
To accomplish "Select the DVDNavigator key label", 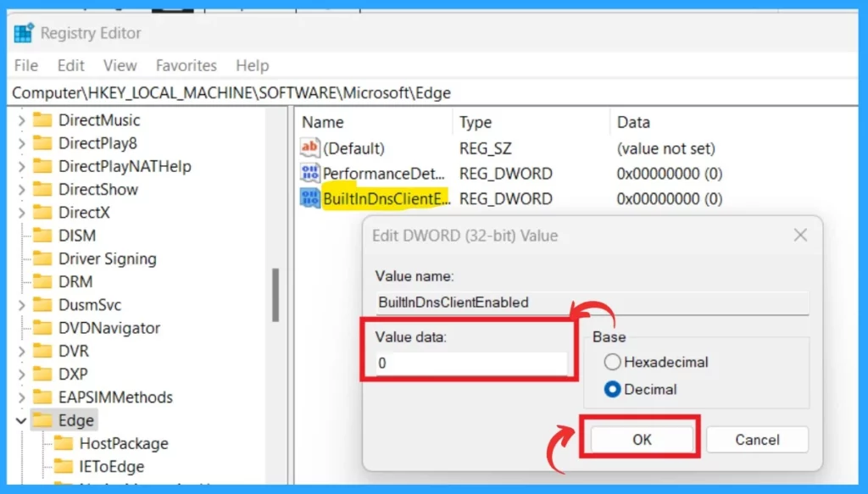I will point(109,327).
